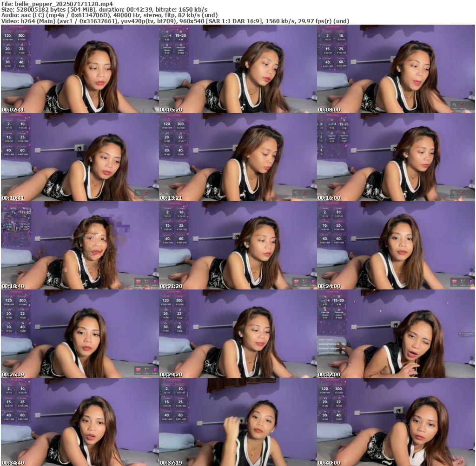476x466 pixels.
Task: Open the last frame stamped 00:40:00
Action: (396, 422)
